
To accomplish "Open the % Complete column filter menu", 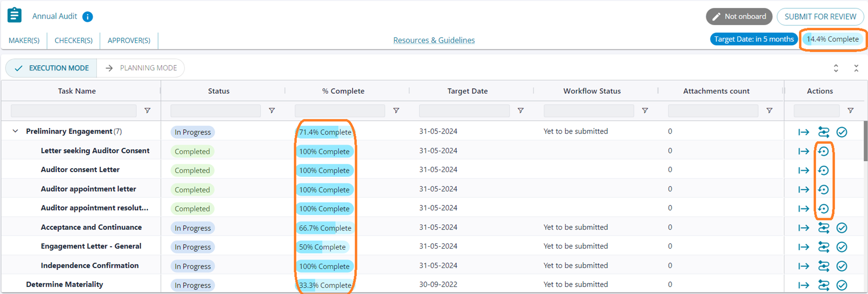I will coord(396,111).
